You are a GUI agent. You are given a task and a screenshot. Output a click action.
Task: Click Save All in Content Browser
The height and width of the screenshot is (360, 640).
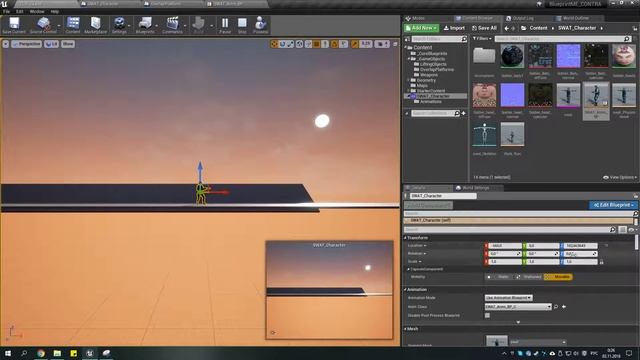click(x=484, y=28)
